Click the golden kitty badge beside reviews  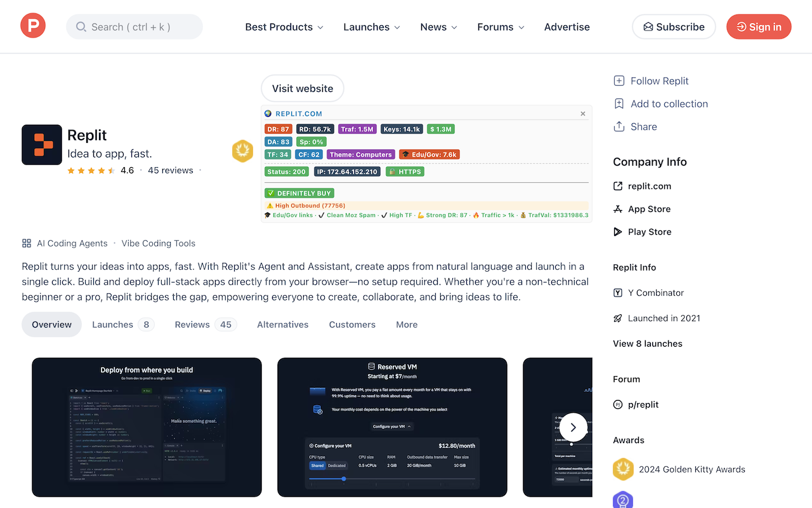[242, 151]
